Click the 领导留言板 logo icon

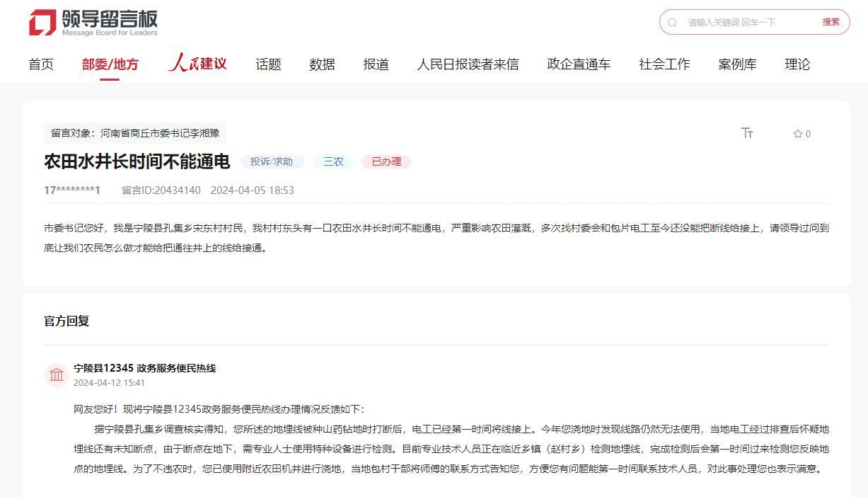[x=42, y=23]
